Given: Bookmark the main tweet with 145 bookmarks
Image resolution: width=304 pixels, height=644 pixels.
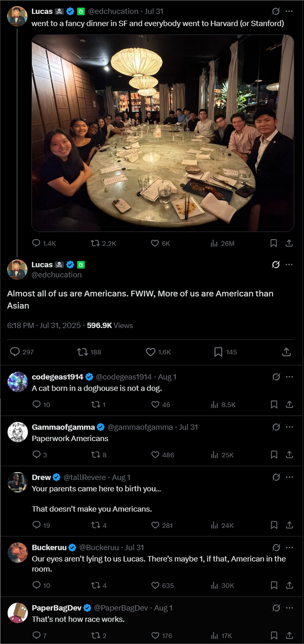Looking at the screenshot, I should tap(218, 352).
